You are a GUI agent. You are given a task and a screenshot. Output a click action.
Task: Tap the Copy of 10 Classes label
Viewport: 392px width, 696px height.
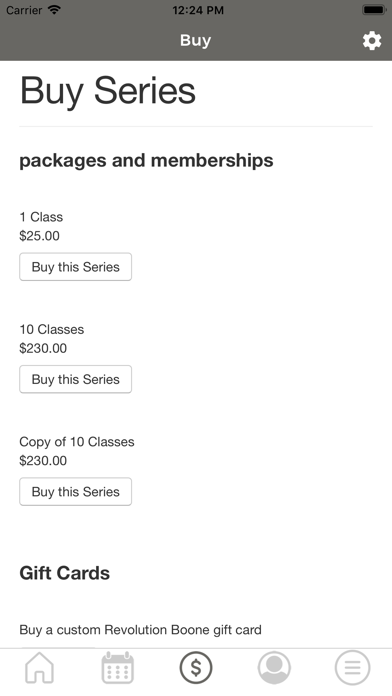77,442
